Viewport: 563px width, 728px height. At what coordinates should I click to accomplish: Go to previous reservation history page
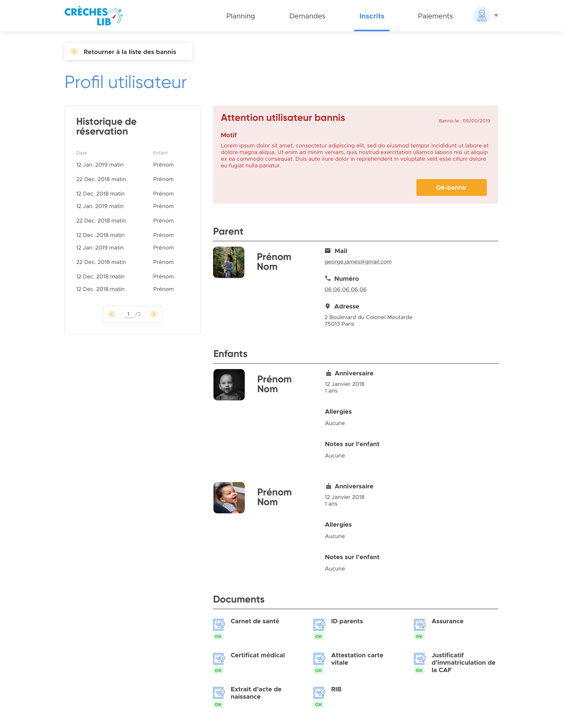point(112,314)
